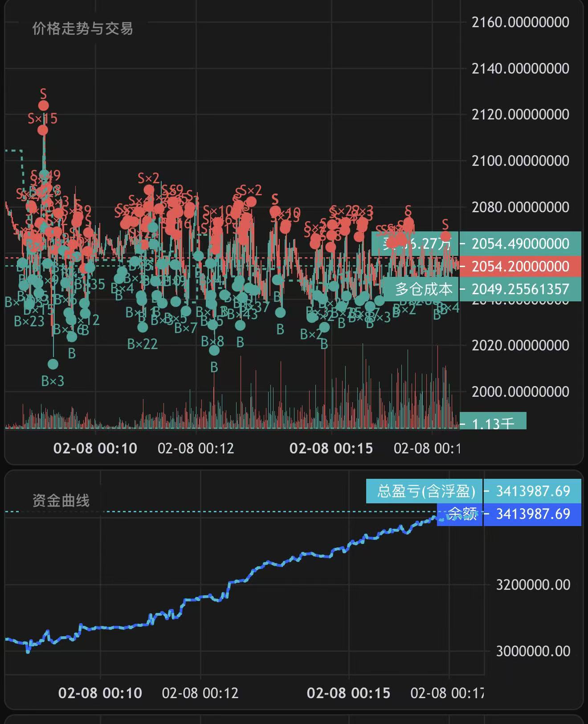Select the rightmost S sell marker dot

click(445, 236)
